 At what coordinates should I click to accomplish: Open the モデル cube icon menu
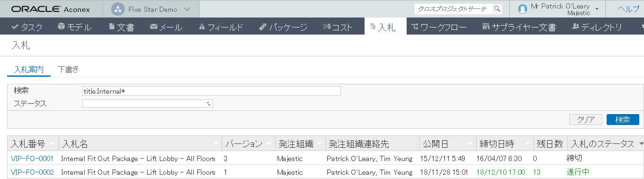(x=74, y=27)
